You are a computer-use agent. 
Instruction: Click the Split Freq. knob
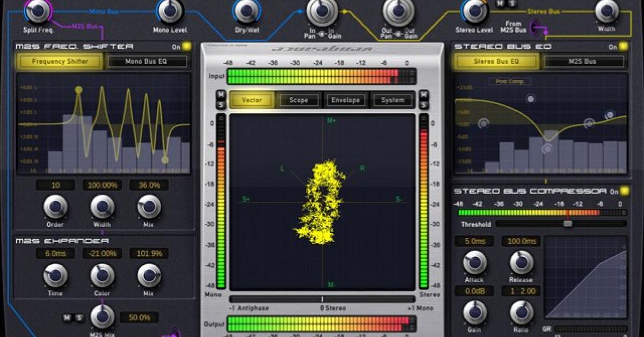click(37, 10)
